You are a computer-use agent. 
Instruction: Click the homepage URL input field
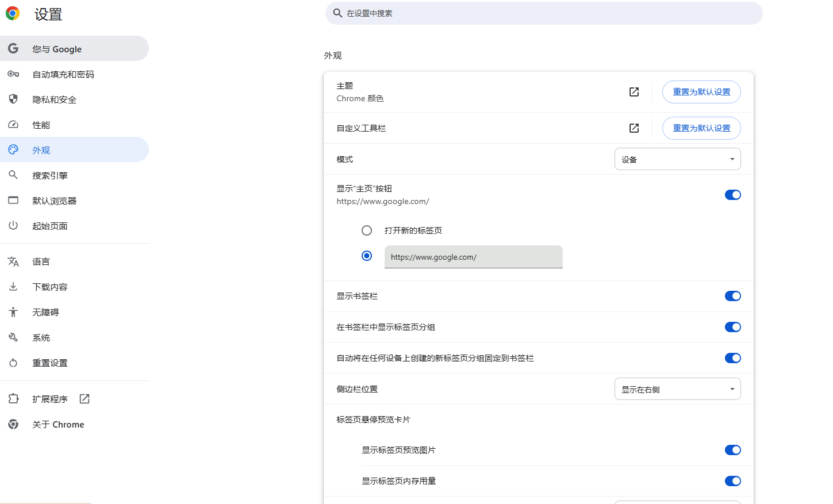pyautogui.click(x=474, y=257)
